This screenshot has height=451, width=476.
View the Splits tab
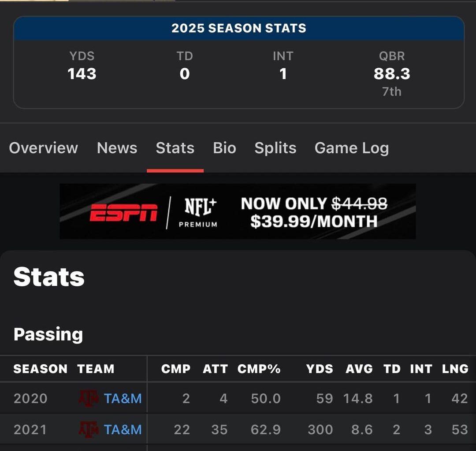[275, 148]
